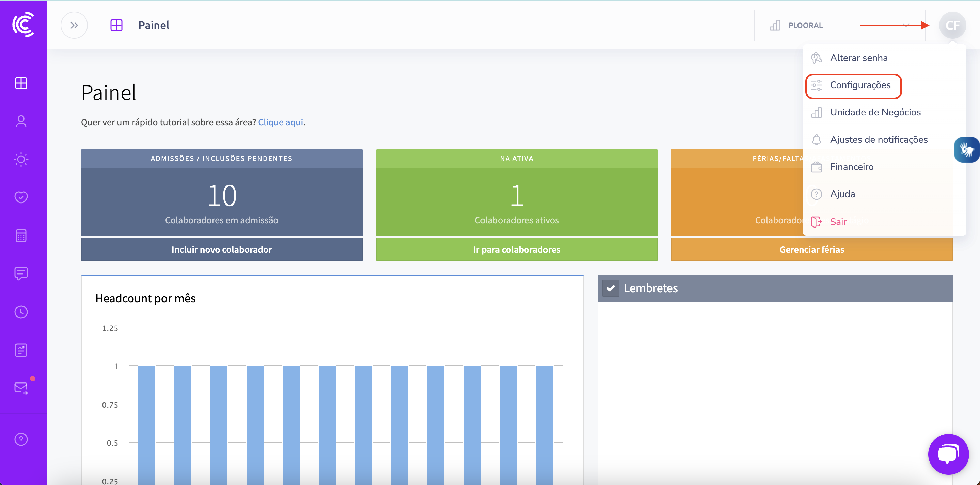This screenshot has width=980, height=485.
Task: Open the heart benefits icon in sidebar
Action: click(21, 198)
